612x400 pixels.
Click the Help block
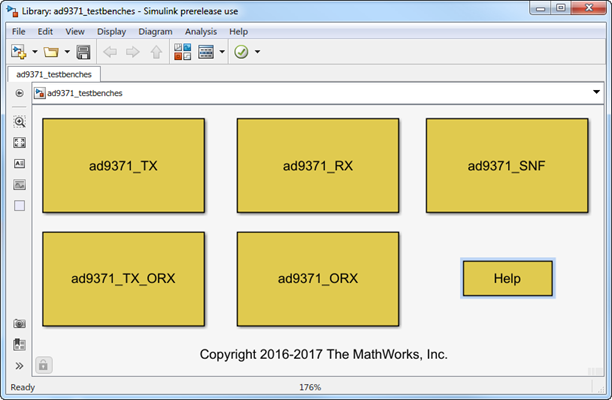(x=507, y=278)
